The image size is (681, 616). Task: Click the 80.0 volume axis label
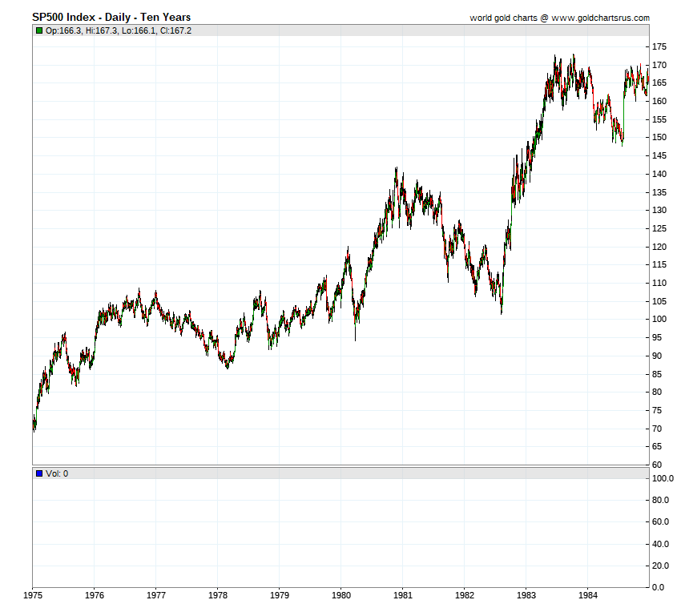(x=661, y=500)
